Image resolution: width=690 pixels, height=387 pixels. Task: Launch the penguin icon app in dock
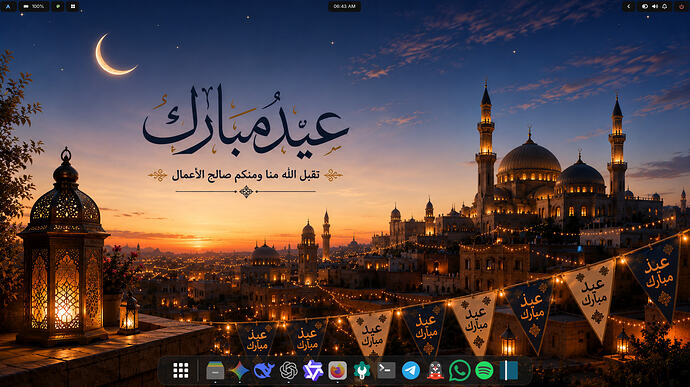[x=435, y=371]
